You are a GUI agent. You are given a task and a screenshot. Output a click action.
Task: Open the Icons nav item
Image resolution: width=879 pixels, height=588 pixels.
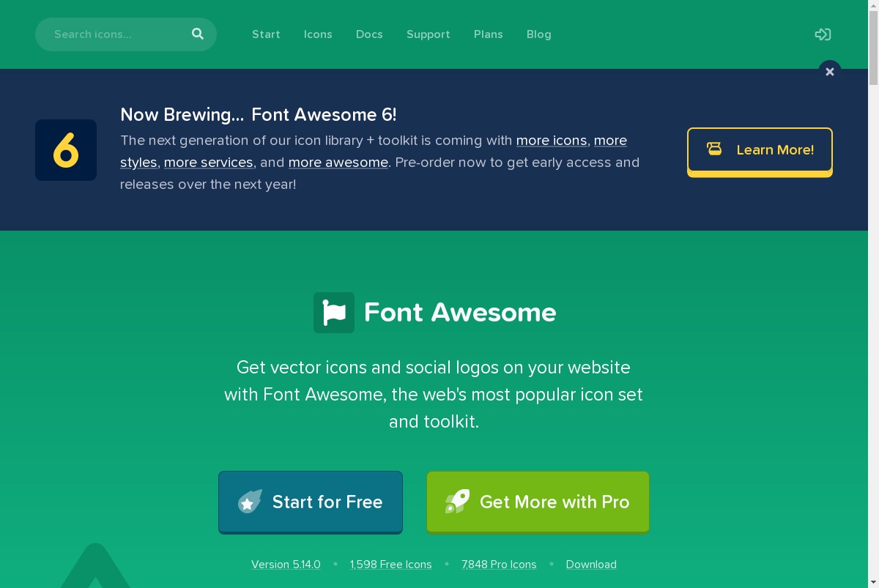tap(318, 34)
